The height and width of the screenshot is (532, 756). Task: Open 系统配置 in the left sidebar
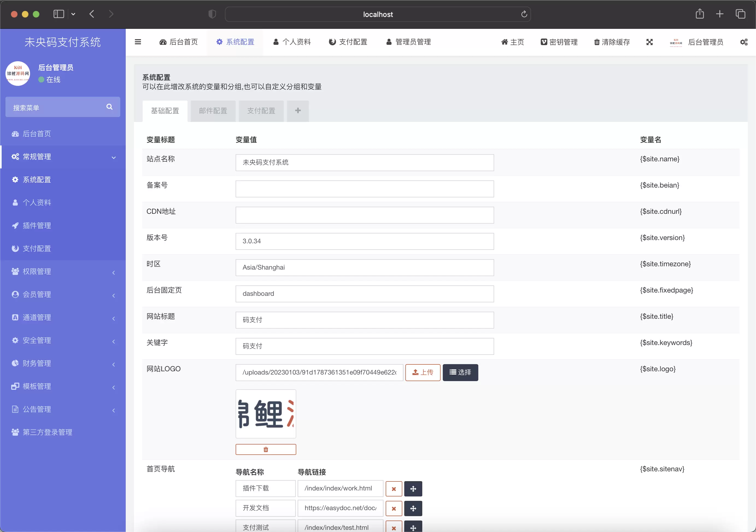pyautogui.click(x=63, y=180)
